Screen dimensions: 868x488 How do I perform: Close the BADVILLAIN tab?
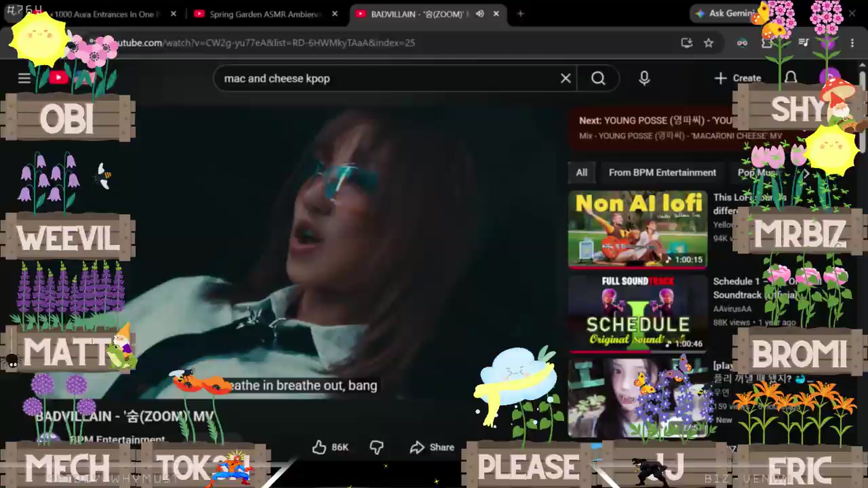point(496,14)
